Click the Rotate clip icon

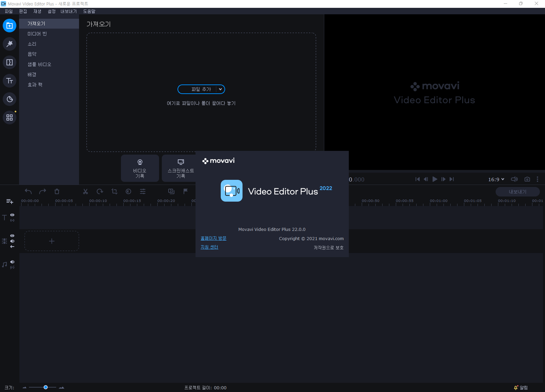100,191
